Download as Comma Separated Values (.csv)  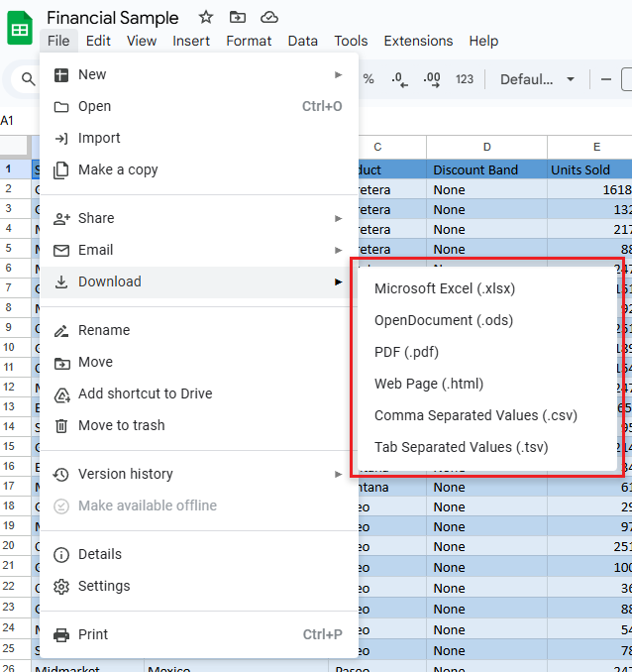(x=487, y=415)
